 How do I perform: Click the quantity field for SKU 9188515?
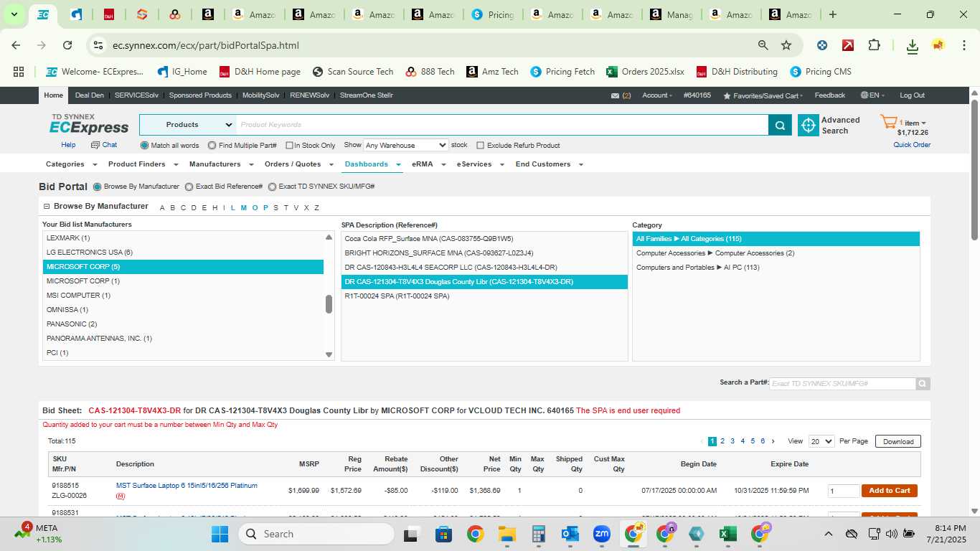[843, 491]
